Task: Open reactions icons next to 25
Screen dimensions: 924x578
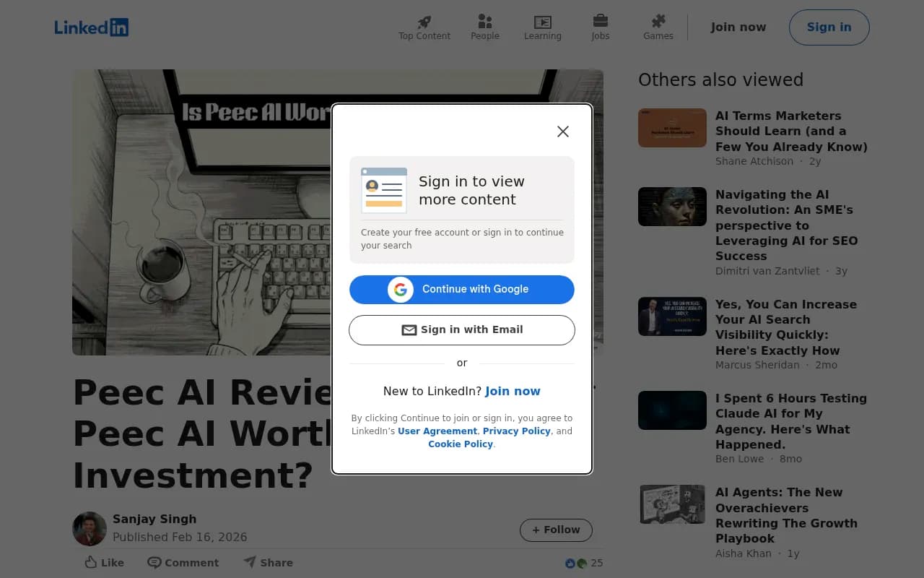Action: 576,563
